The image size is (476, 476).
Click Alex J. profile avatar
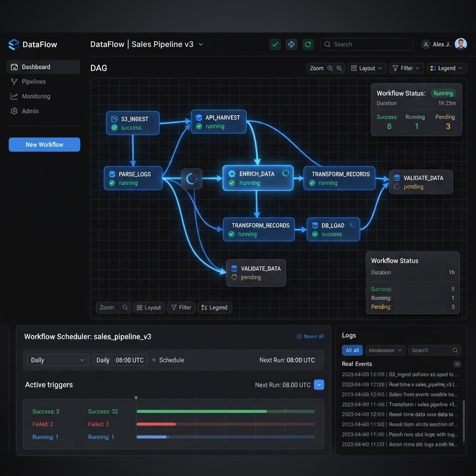[461, 44]
